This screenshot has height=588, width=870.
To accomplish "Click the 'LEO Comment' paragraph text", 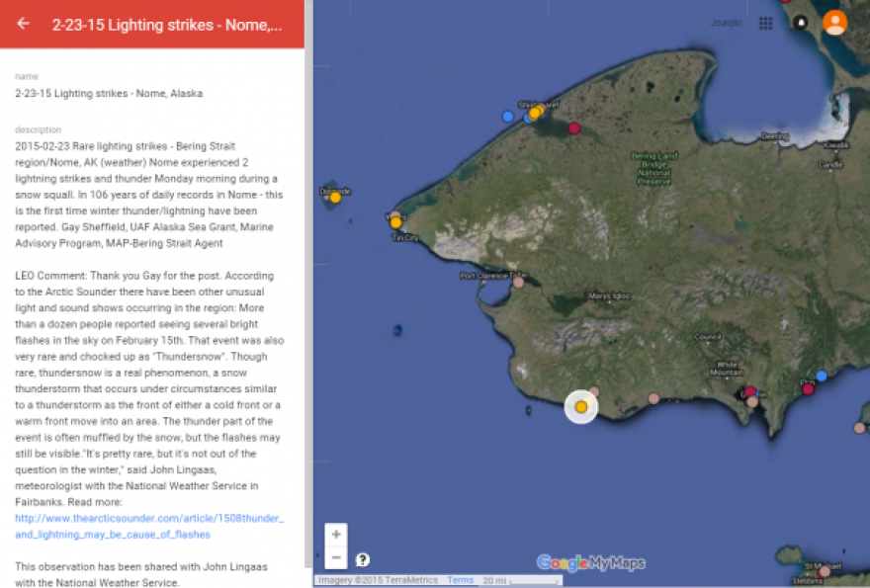I will pyautogui.click(x=149, y=388).
